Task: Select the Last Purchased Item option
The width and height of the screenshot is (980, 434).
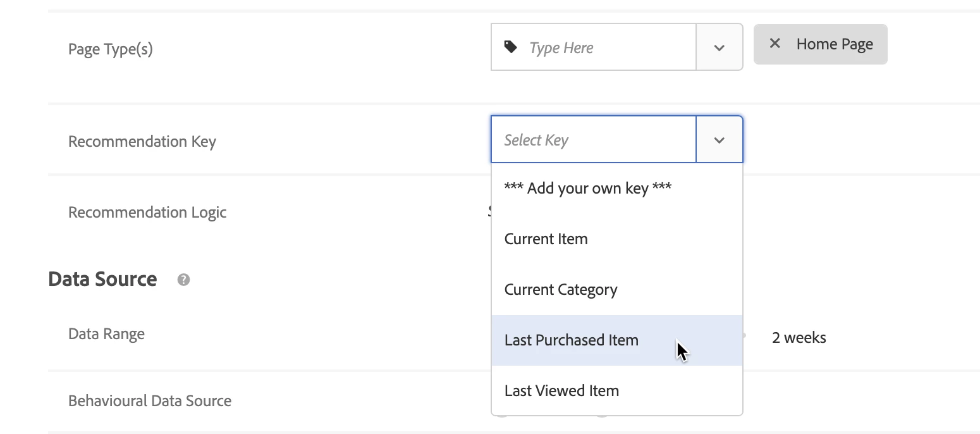Action: 572,340
